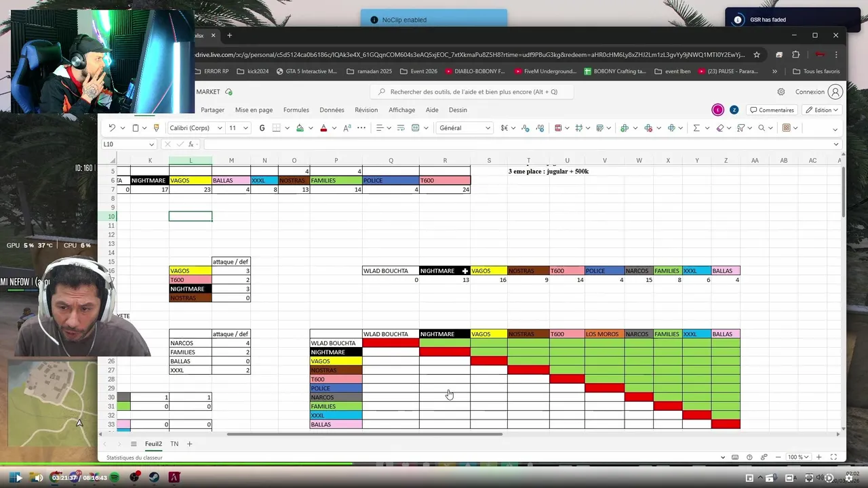Open the Général number format dropdown
Viewport: 868px width, 488px height.
(x=487, y=127)
